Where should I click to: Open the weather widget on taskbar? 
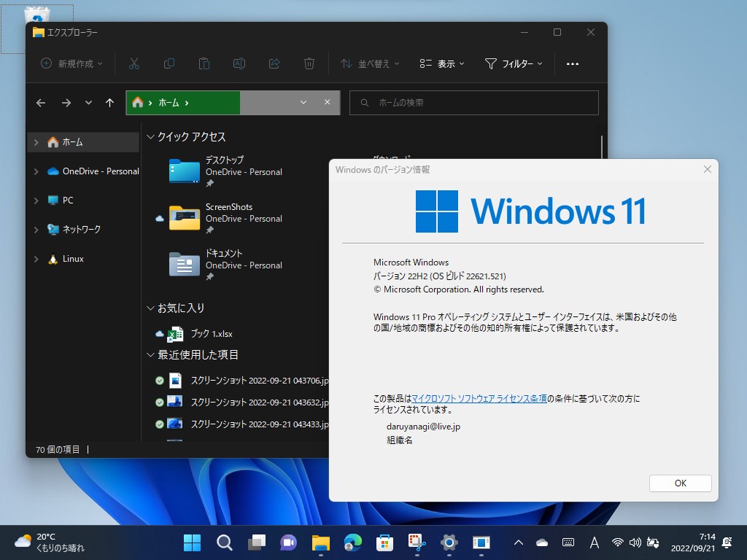tap(49, 542)
